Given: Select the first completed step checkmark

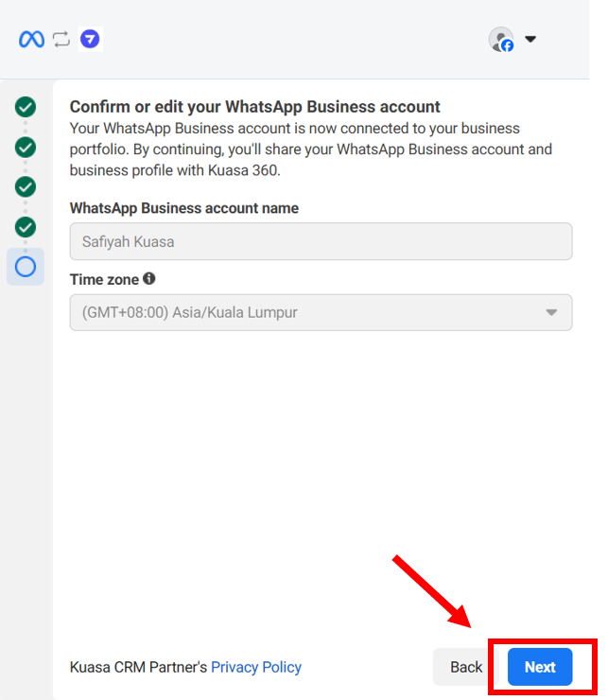Looking at the screenshot, I should (x=26, y=107).
